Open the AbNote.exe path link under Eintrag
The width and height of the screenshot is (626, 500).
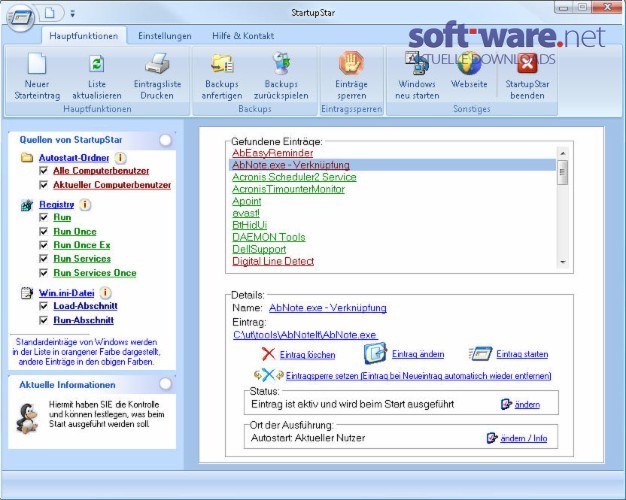(x=305, y=335)
